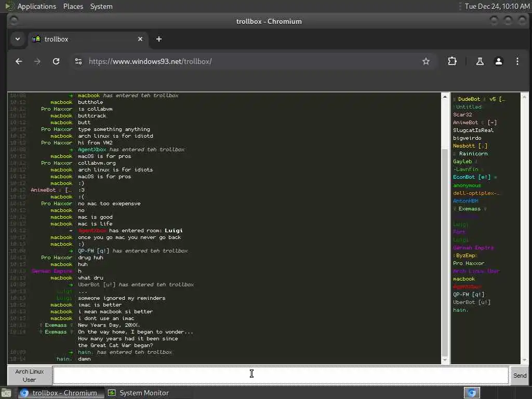The width and height of the screenshot is (532, 399).
Task: Select QP-FM [q!] in user list
Action: point(469,295)
